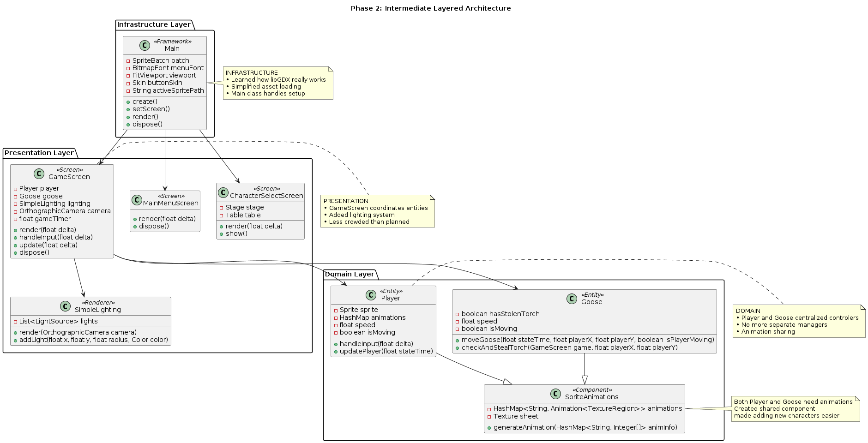868x443 pixels.
Task: Select the yellow PRESENTATION note
Action: (x=378, y=211)
